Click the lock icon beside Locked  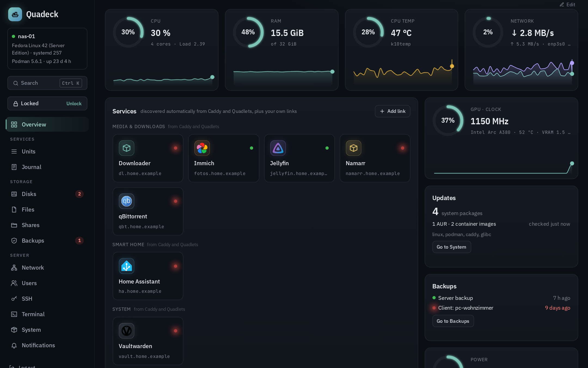(x=16, y=104)
